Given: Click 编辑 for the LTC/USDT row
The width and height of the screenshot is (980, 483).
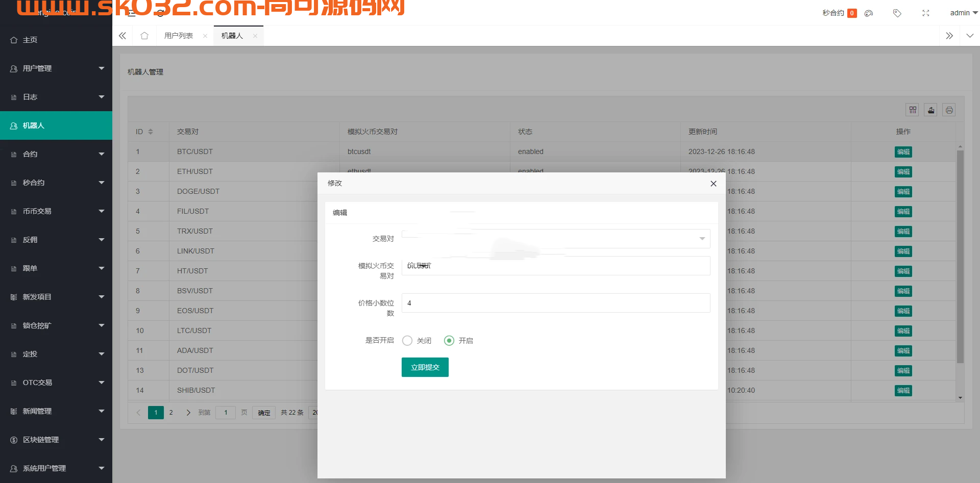Looking at the screenshot, I should (903, 331).
